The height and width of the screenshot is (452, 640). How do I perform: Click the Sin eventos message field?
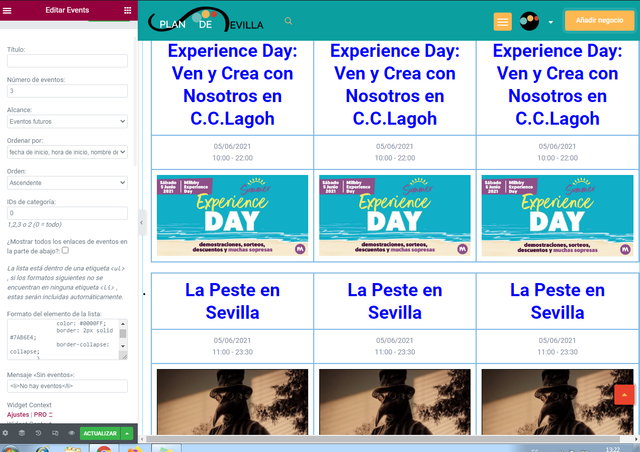point(67,386)
